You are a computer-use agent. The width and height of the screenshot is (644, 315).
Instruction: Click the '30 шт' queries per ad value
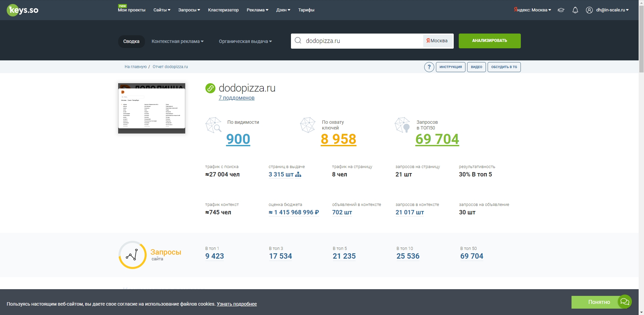tap(467, 212)
